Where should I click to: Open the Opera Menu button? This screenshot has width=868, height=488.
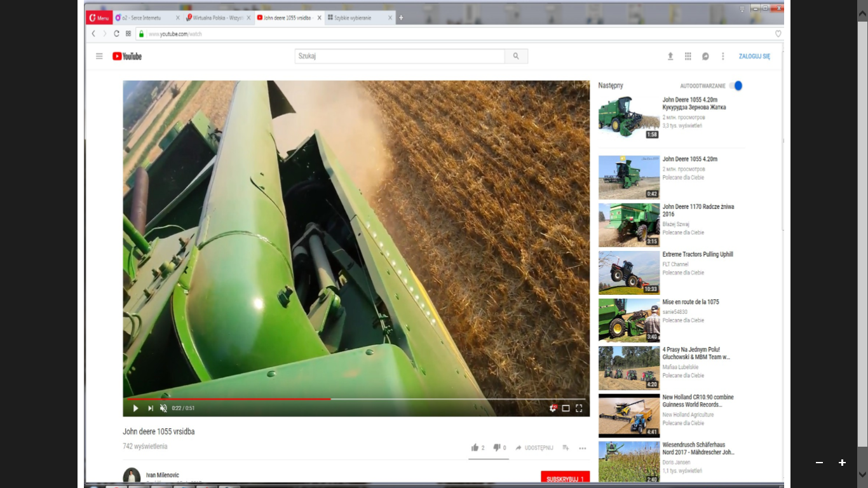[99, 18]
